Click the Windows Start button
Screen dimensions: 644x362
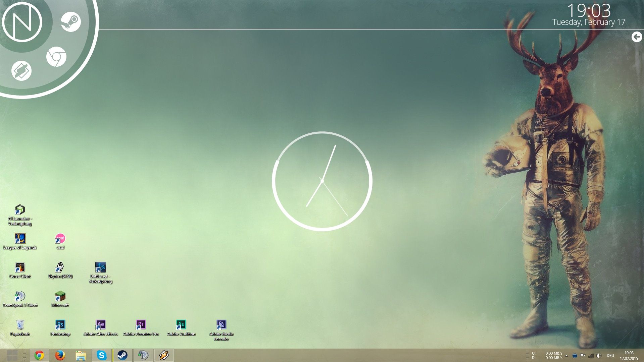pos(12,355)
